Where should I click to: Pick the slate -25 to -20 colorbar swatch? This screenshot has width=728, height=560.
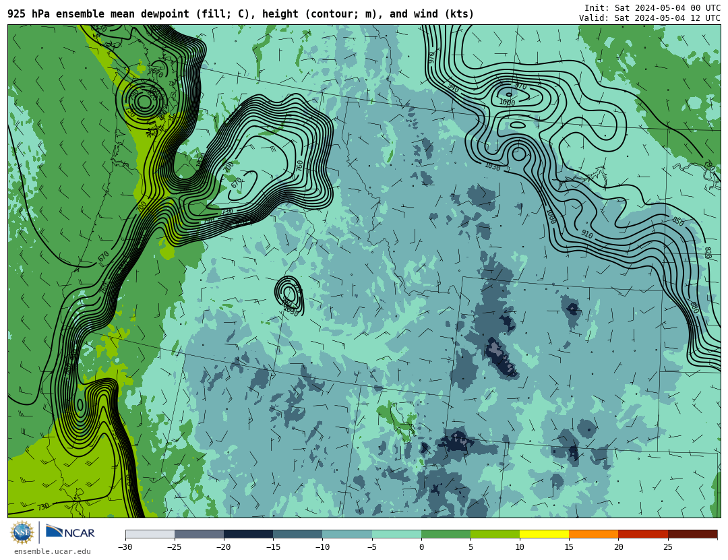click(x=199, y=534)
